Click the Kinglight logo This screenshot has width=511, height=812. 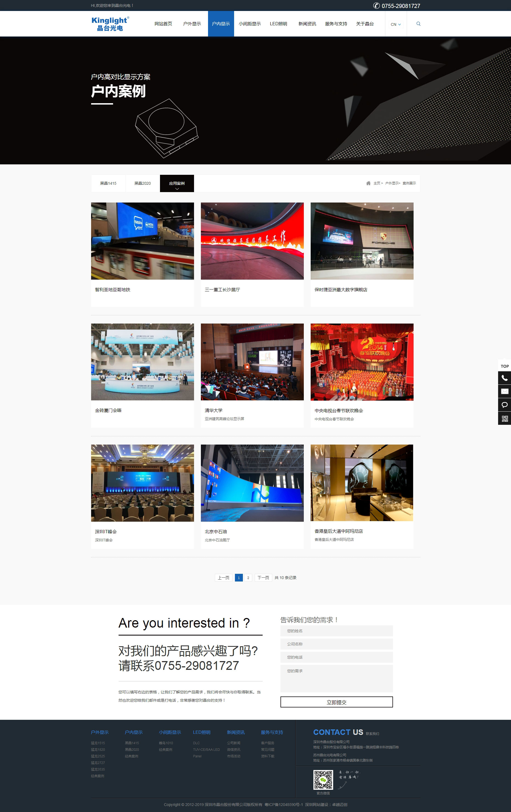(x=110, y=24)
